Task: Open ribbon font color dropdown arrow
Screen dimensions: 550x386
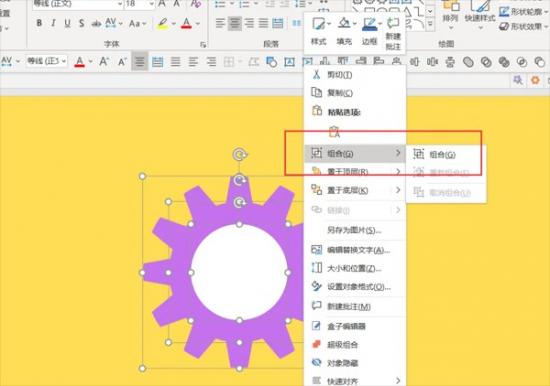Action: click(x=197, y=24)
